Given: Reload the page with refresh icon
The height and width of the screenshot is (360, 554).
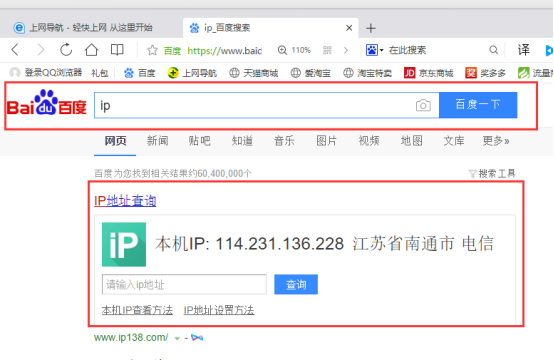Looking at the screenshot, I should 66,50.
